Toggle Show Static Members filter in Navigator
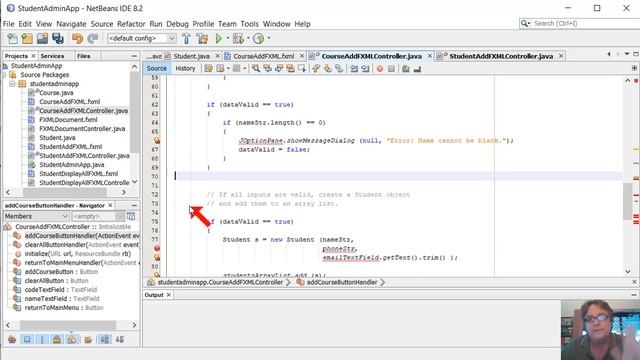 [42, 339]
